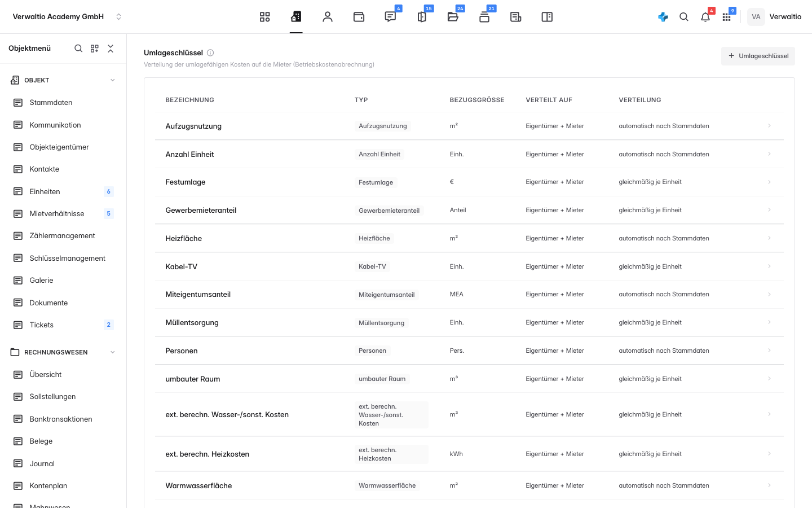The width and height of the screenshot is (812, 508).
Task: Open the Warmwasserfläche row chevron
Action: [769, 485]
